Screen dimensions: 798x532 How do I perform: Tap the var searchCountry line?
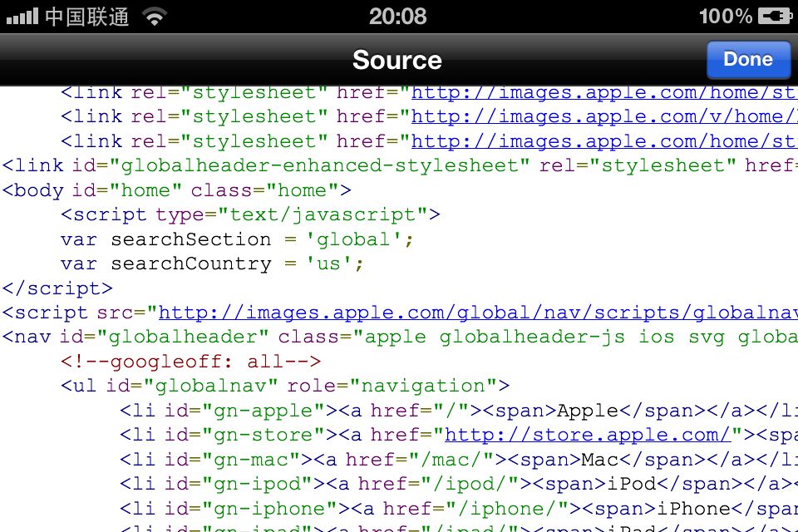[x=212, y=264]
